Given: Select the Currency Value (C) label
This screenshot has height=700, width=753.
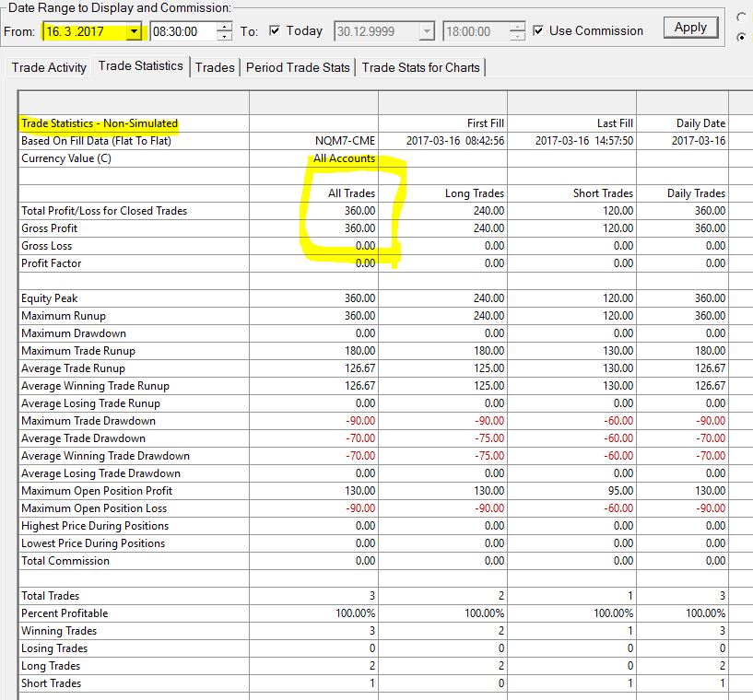Looking at the screenshot, I should point(66,158).
